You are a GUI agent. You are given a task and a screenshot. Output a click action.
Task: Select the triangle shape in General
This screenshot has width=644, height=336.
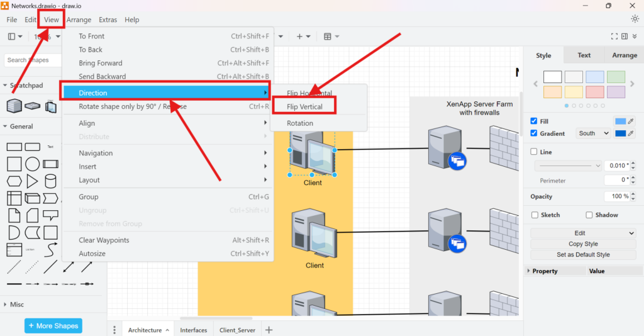tap(32, 181)
